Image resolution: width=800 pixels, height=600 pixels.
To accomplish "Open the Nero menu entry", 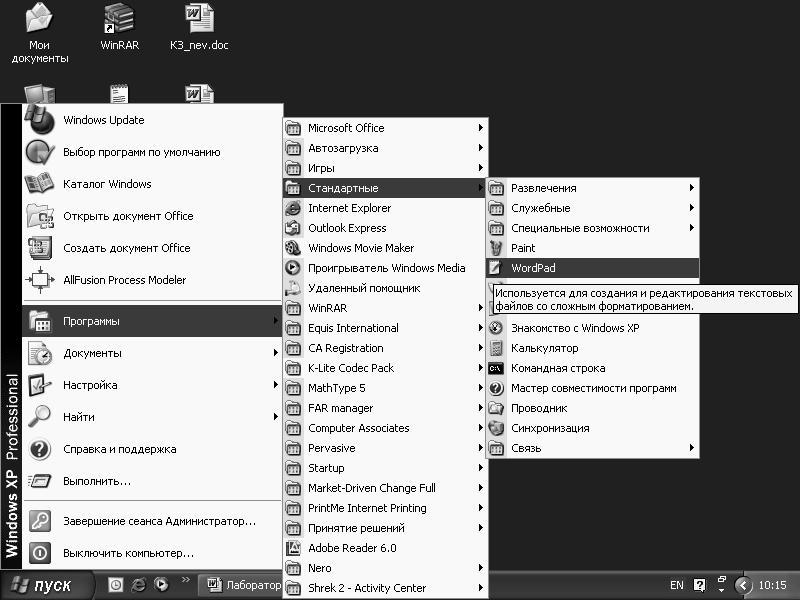I will (x=384, y=568).
